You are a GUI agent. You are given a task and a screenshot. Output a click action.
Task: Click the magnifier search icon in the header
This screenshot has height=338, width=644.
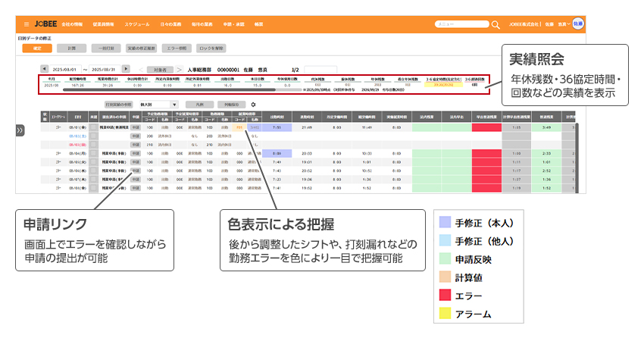[496, 24]
